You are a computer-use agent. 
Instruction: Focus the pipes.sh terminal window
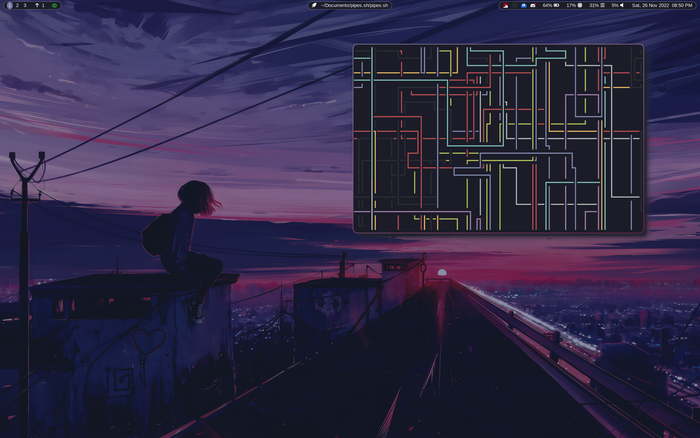[497, 138]
